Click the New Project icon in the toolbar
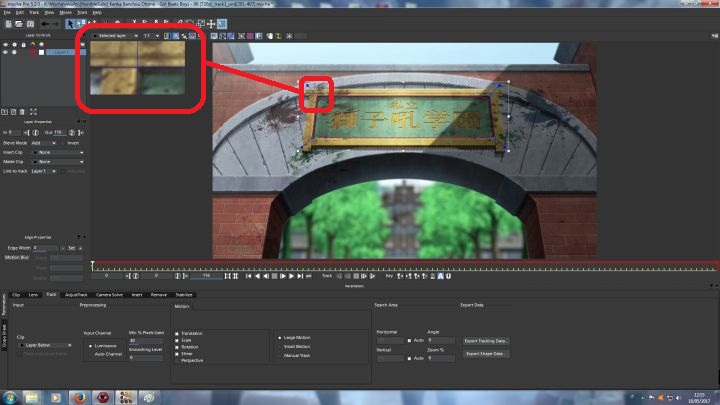The image size is (720, 405). point(9,24)
